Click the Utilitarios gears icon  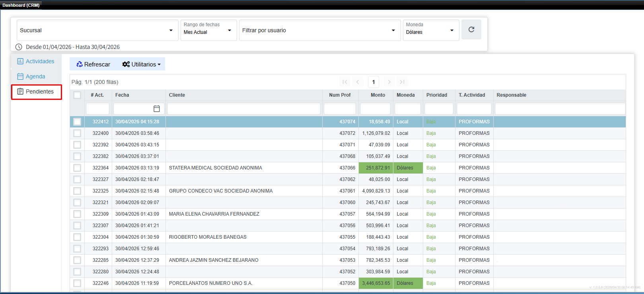(126, 64)
